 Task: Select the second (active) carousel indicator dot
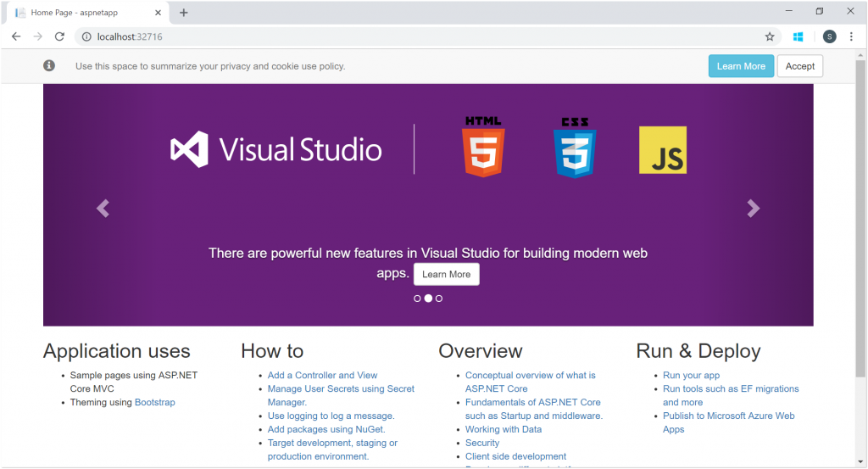click(428, 299)
